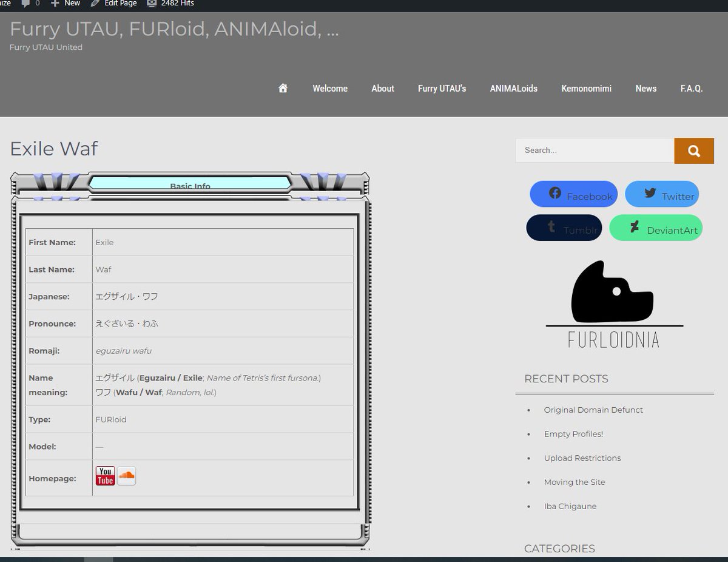The image size is (728, 562).
Task: Focus the Search input field
Action: point(595,151)
